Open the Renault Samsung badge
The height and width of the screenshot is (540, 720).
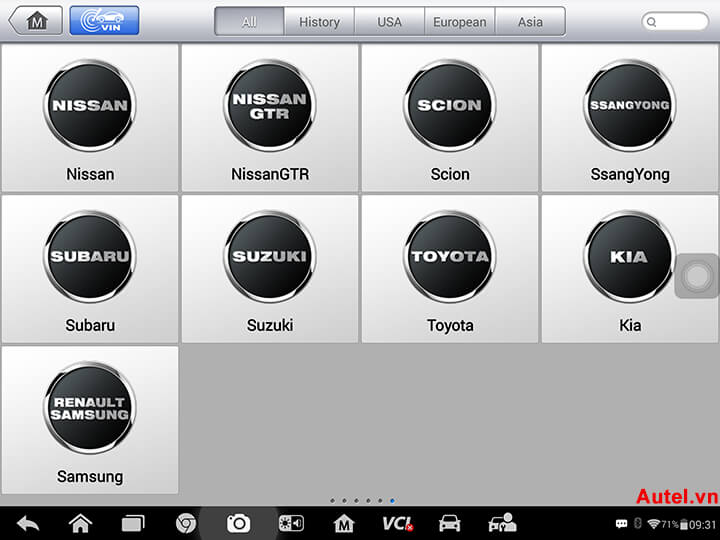[x=90, y=408]
